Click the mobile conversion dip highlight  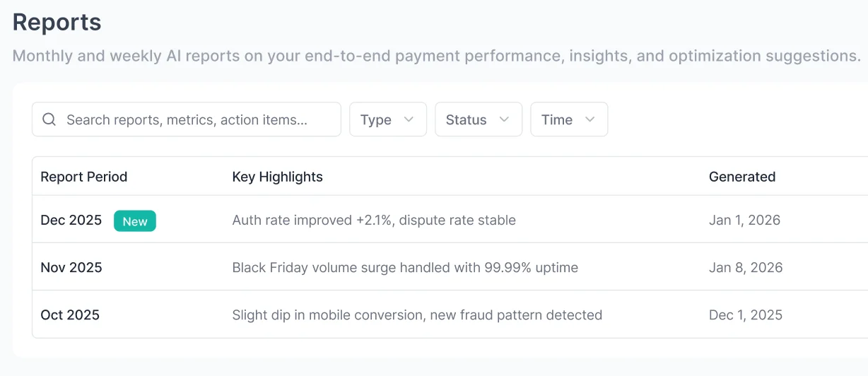tap(417, 315)
